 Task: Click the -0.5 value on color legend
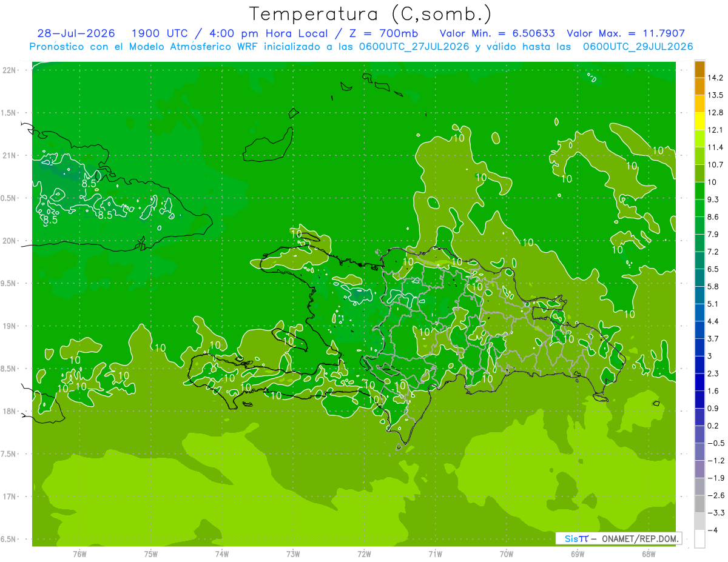pyautogui.click(x=716, y=443)
